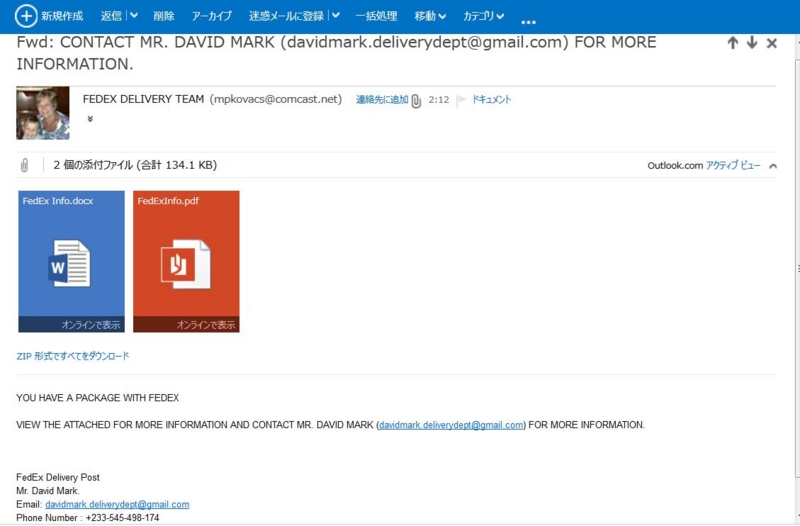Open the 一括処理 sweep menu
Screen dimensions: 800x526
click(376, 16)
